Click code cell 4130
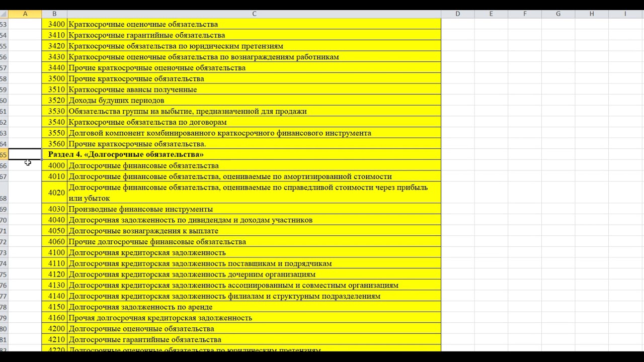Image resolution: width=644 pixels, height=362 pixels. [x=54, y=285]
